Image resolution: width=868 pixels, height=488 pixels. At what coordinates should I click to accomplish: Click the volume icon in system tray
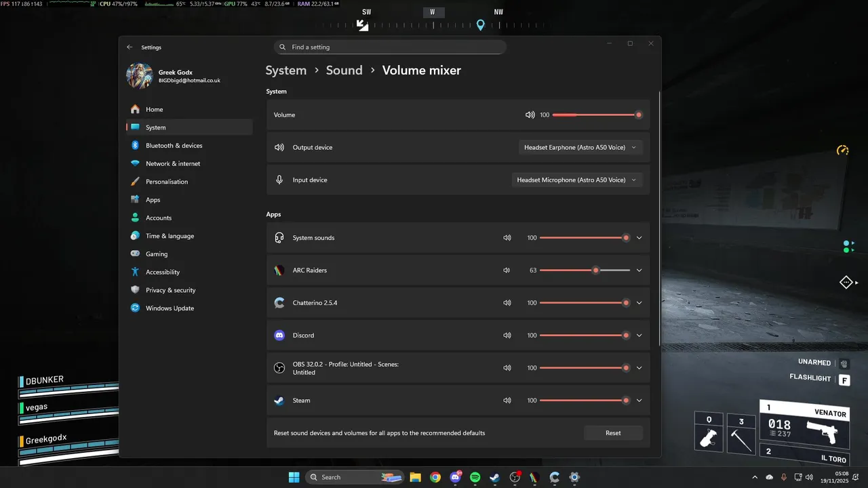click(809, 477)
